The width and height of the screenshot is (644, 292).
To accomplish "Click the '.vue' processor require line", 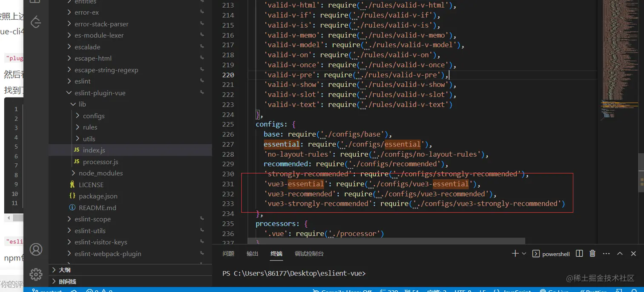I will (324, 234).
